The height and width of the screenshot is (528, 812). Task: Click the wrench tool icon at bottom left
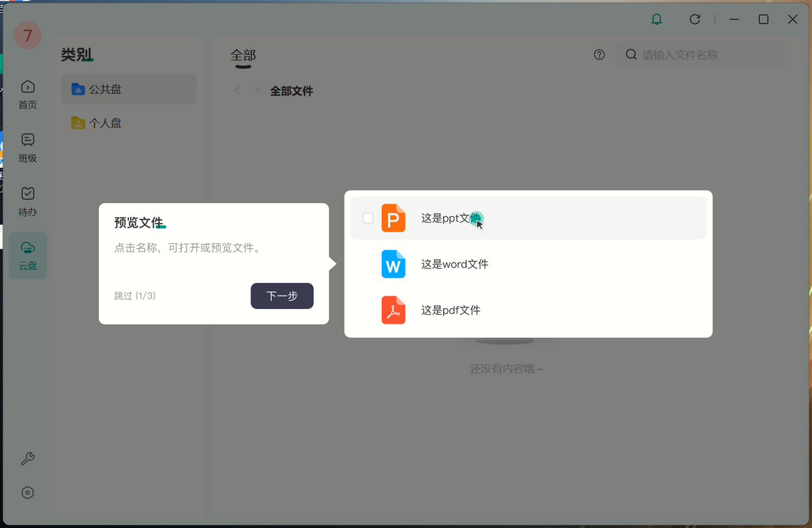click(27, 459)
